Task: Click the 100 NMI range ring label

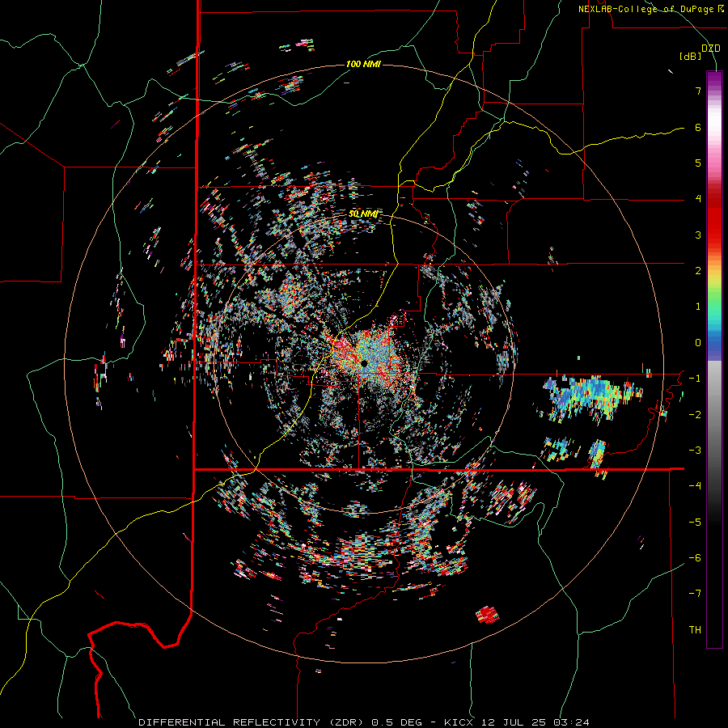Action: tap(363, 64)
